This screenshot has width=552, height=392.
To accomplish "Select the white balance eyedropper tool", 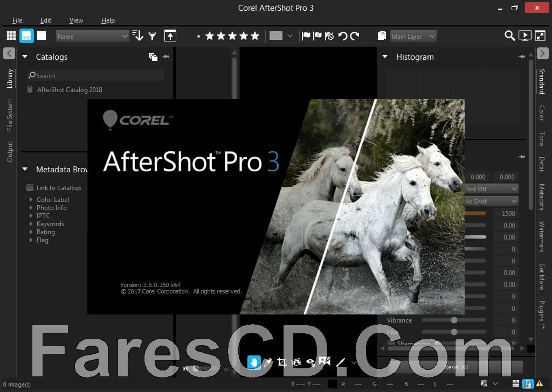I will tap(268, 362).
